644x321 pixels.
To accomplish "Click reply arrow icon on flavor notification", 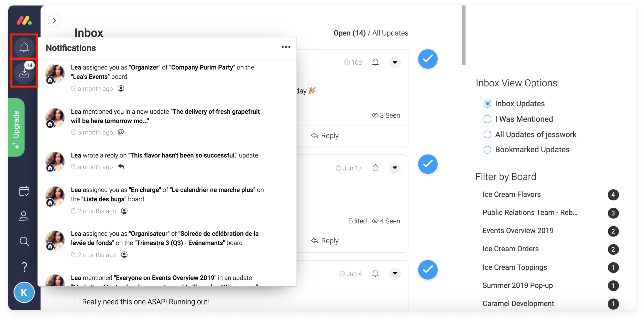I will pyautogui.click(x=121, y=166).
